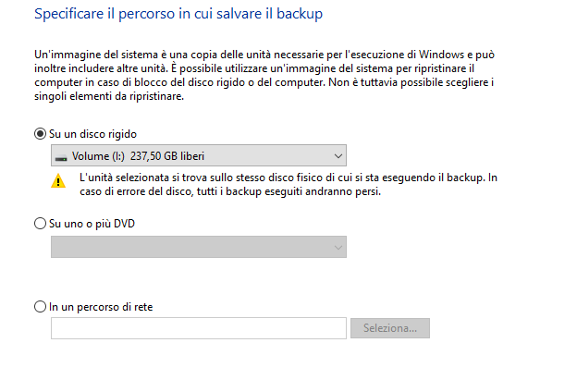Click the "Volume (I:)" name in the combo box
Image resolution: width=577 pixels, height=392 pixels.
click(x=95, y=156)
